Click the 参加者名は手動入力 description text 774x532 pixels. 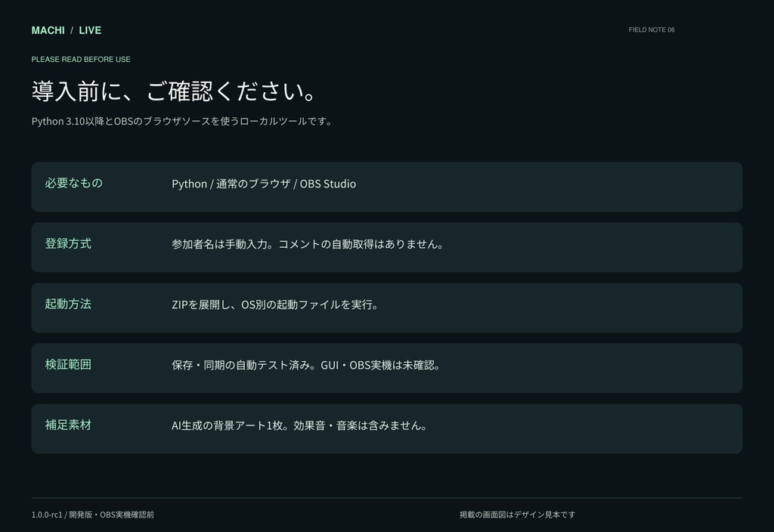(308, 244)
